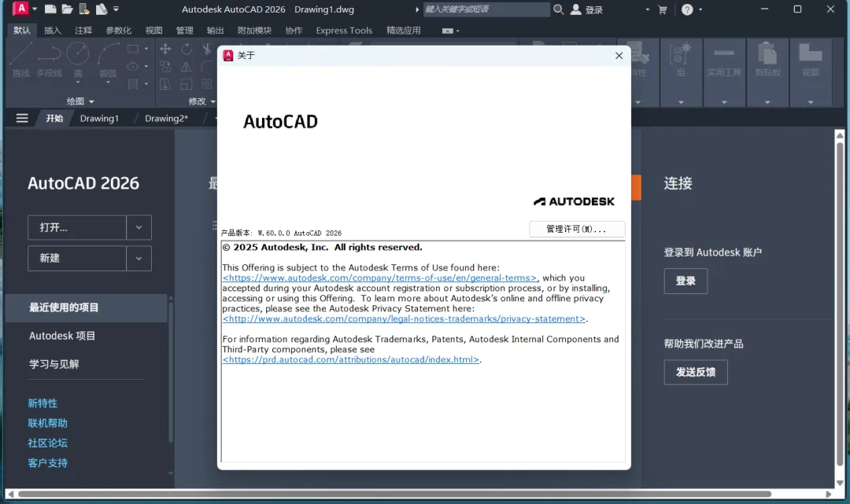Select the Scale modify tool
This screenshot has height=504, width=850.
(x=187, y=84)
